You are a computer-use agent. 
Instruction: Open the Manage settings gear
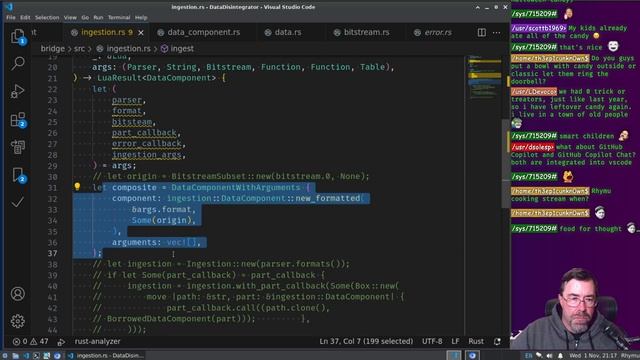click(x=18, y=321)
